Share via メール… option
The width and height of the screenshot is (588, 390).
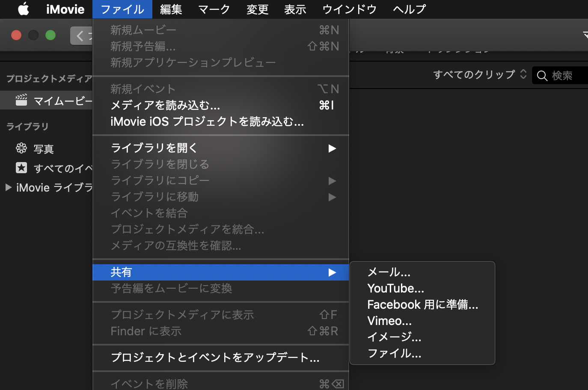(x=422, y=272)
